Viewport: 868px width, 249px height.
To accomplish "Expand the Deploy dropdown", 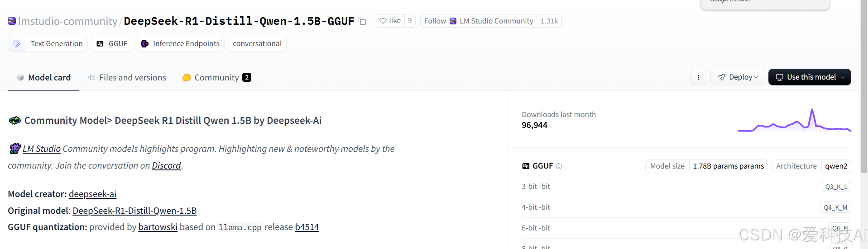I will (738, 77).
